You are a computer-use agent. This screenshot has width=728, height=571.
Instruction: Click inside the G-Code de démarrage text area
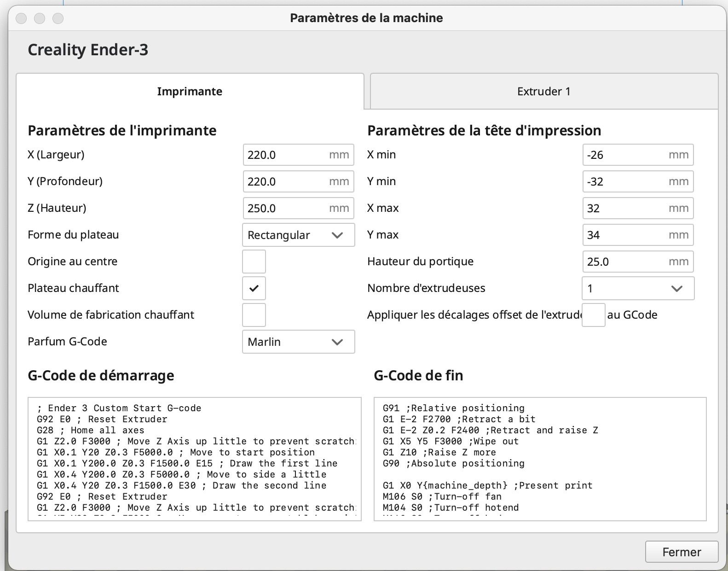195,459
